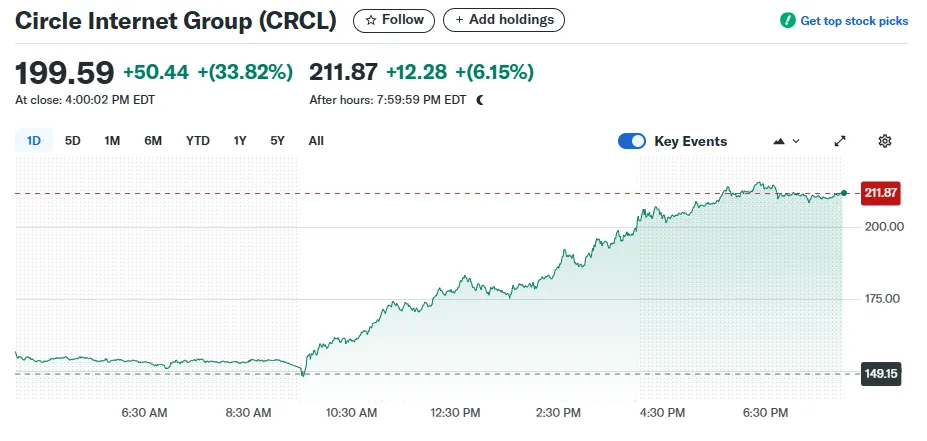The width and height of the screenshot is (927, 441).
Task: Show the 1M chart range
Action: click(112, 141)
